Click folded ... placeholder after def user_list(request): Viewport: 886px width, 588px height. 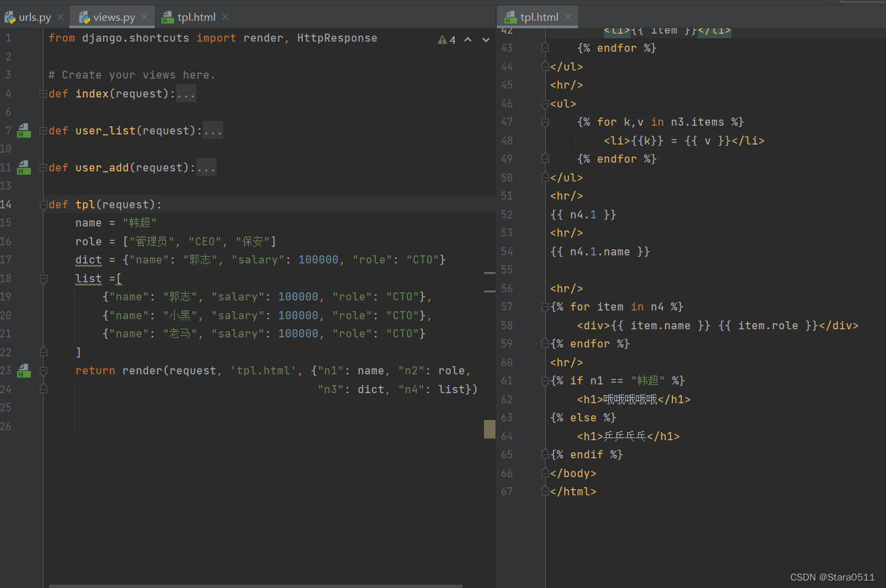click(x=212, y=130)
